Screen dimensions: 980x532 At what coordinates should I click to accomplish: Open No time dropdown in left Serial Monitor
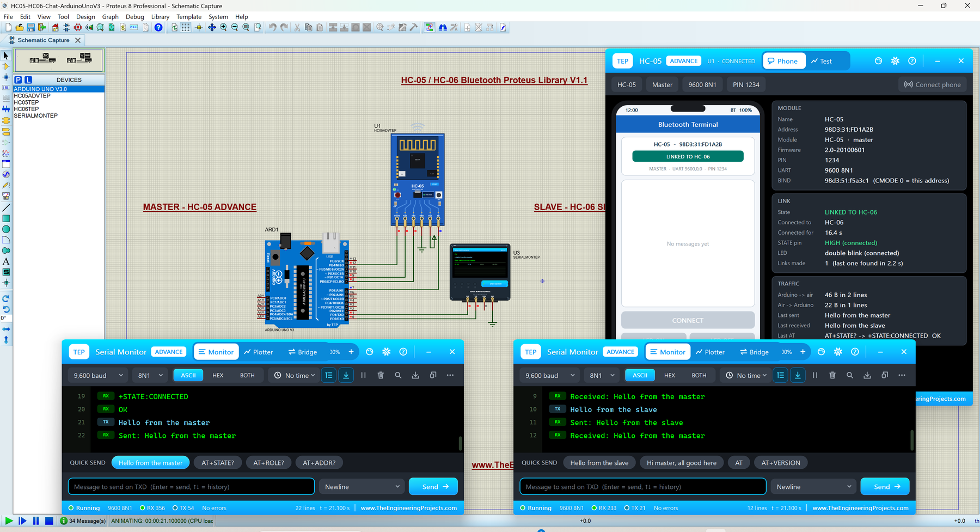pos(294,375)
